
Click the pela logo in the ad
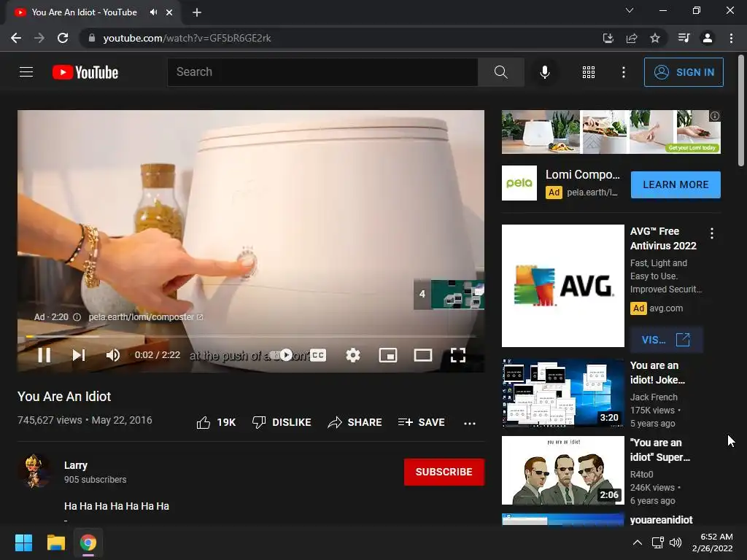point(519,183)
